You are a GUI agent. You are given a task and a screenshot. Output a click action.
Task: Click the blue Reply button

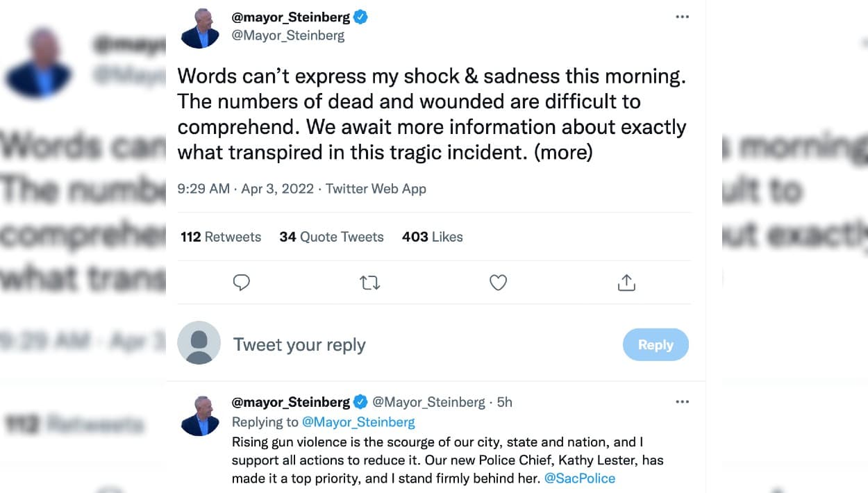[x=656, y=345]
